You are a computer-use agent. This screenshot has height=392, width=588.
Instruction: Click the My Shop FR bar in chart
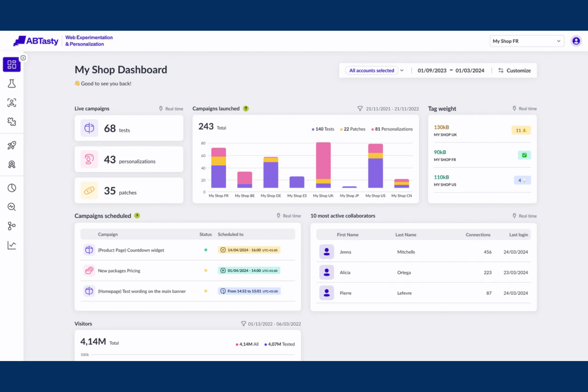point(219,168)
